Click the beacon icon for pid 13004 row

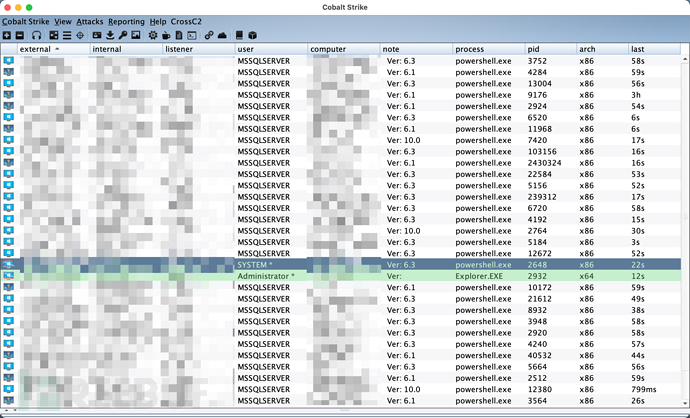(x=8, y=84)
